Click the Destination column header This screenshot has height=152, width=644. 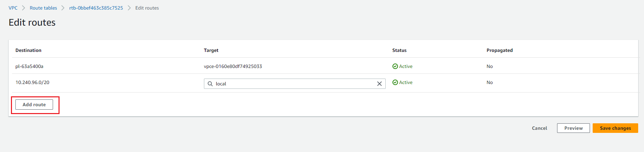pos(28,50)
